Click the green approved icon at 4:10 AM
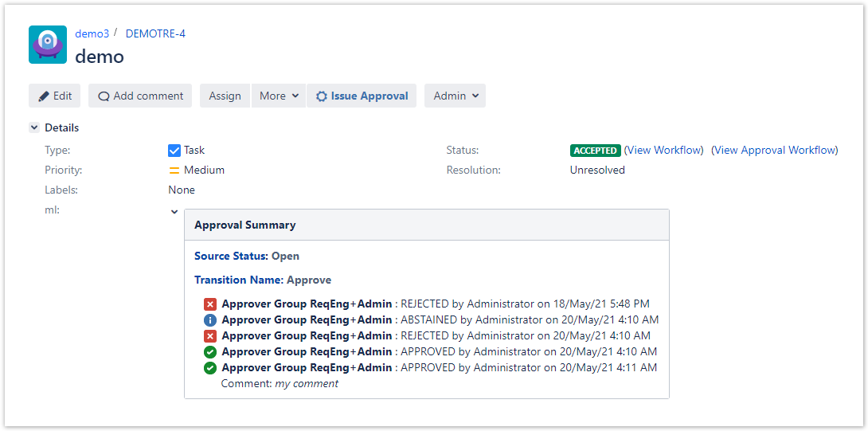Image resolution: width=868 pixels, height=431 pixels. [210, 352]
